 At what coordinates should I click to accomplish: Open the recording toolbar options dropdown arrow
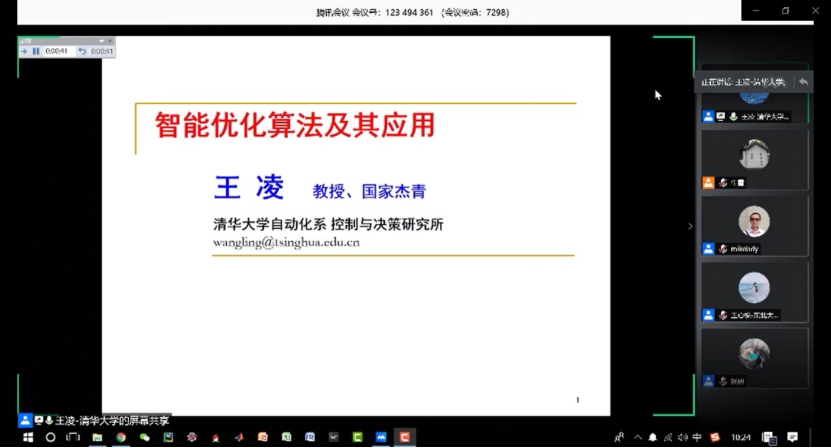click(x=101, y=42)
